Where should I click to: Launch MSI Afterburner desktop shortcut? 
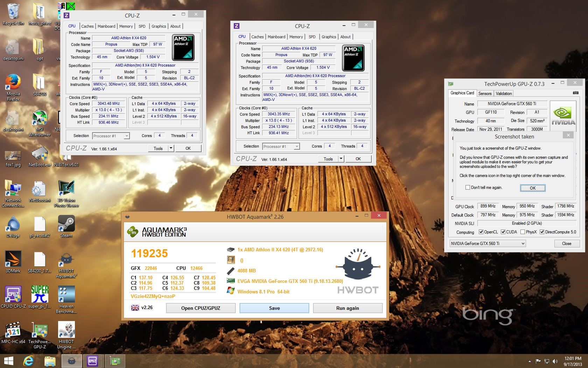[x=40, y=123]
